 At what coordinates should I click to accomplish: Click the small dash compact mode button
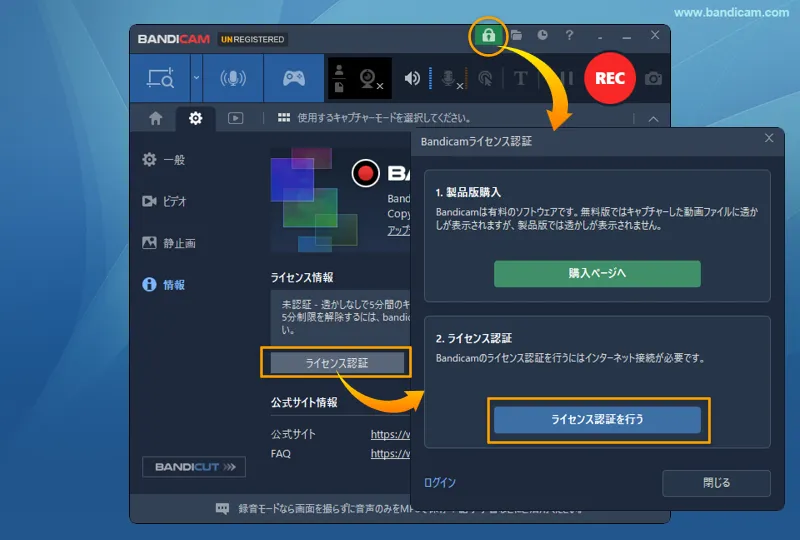[600, 36]
